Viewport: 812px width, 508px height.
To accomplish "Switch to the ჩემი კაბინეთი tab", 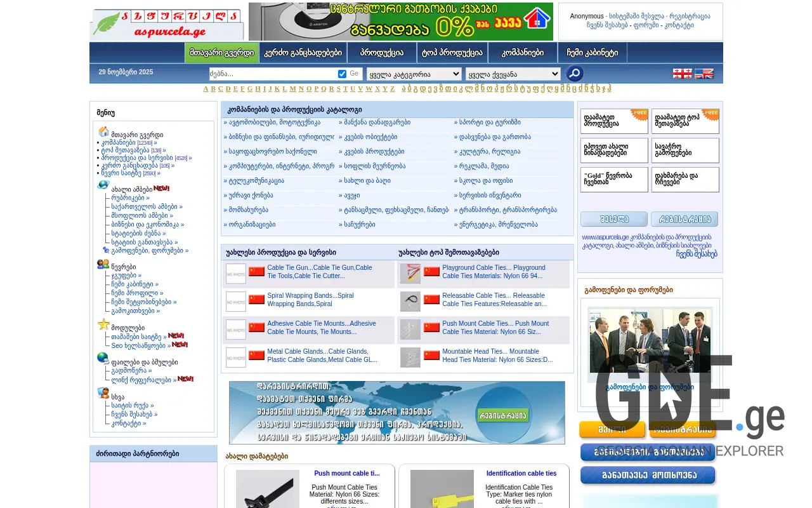I will pyautogui.click(x=592, y=53).
